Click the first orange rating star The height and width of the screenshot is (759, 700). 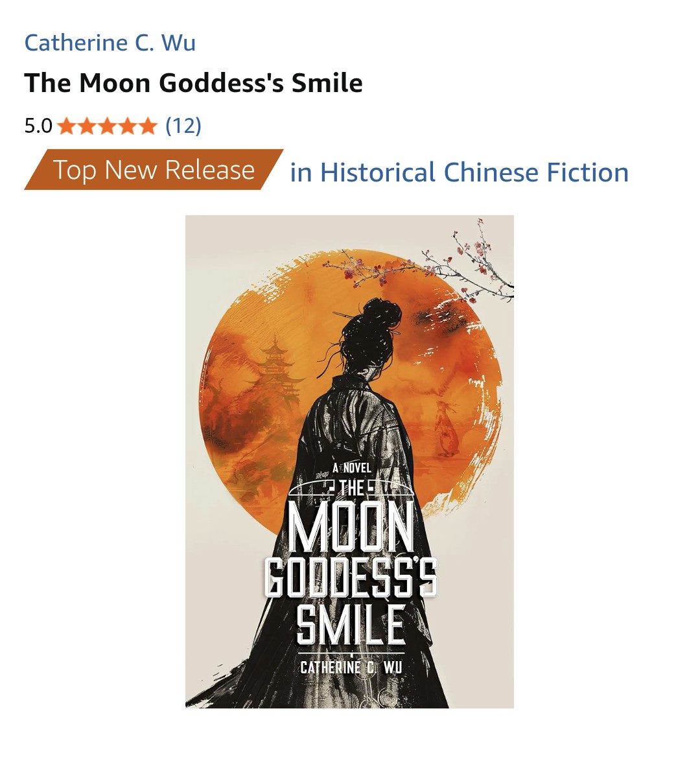(x=66, y=126)
